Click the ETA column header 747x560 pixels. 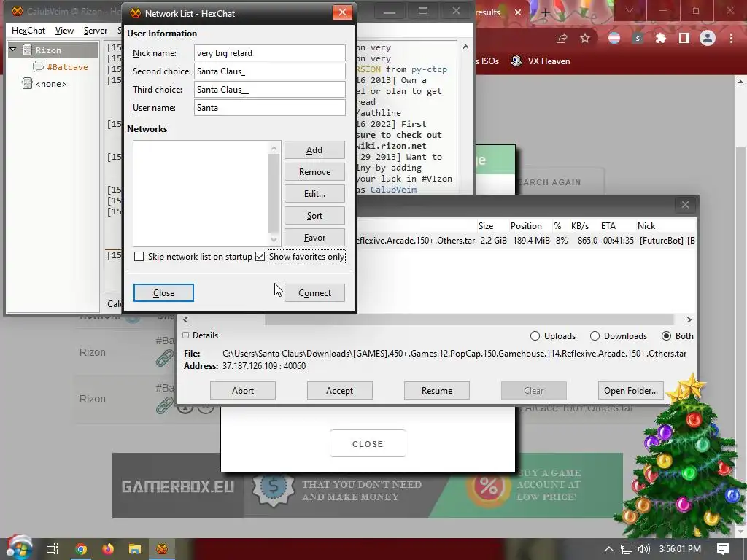(608, 226)
